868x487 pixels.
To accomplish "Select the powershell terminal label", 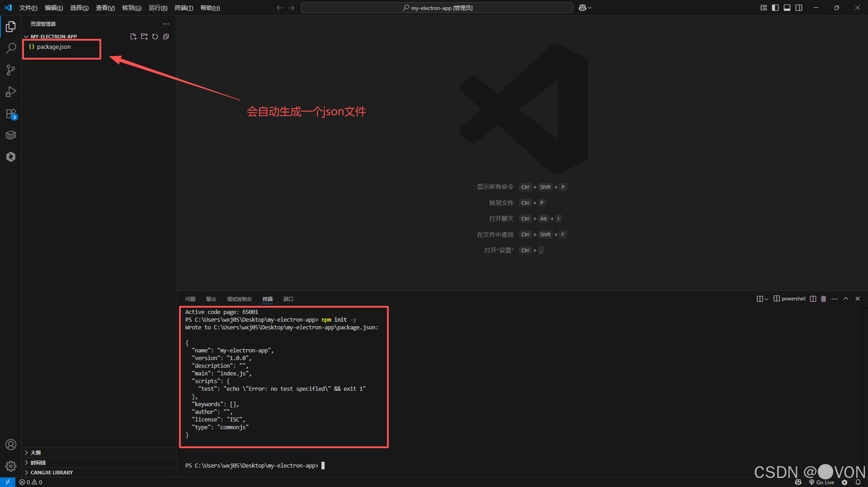I will 789,299.
